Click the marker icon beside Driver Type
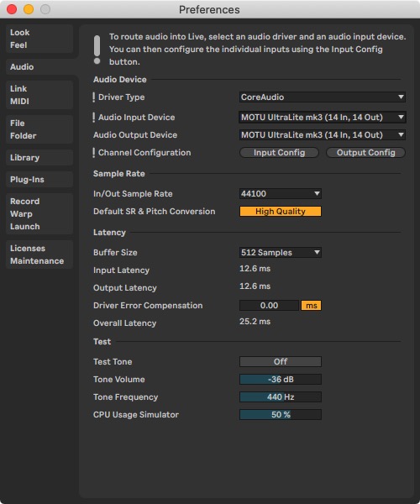 94,97
